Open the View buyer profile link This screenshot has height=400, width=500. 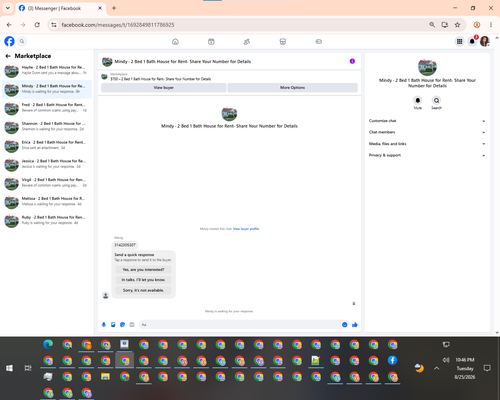pos(246,229)
